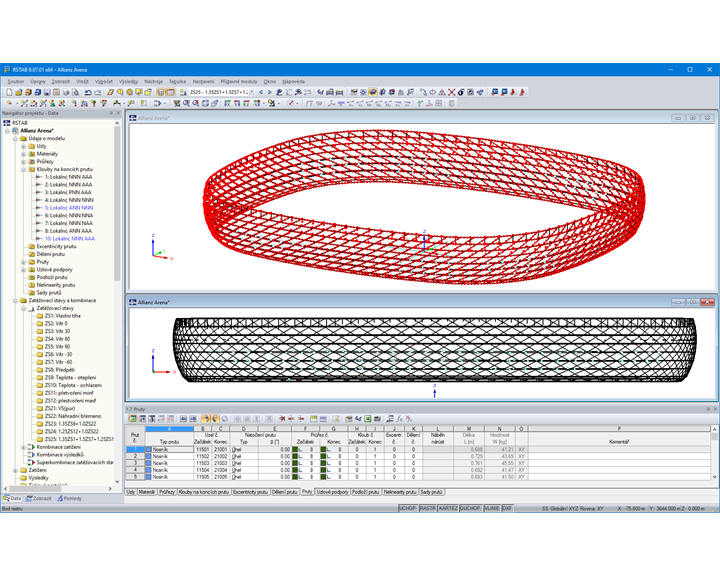Viewport: 720px width, 576px height.
Task: Click the Save diskette icon
Action: 47,92
